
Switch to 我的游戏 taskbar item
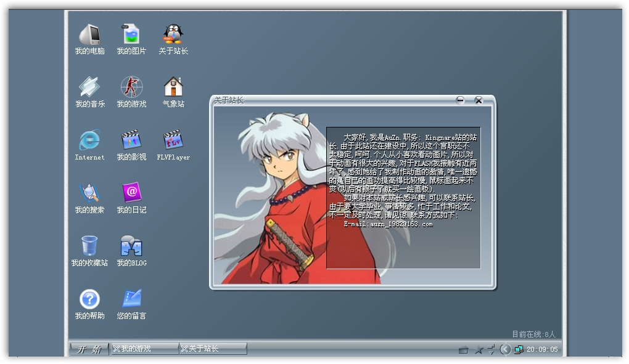point(145,349)
